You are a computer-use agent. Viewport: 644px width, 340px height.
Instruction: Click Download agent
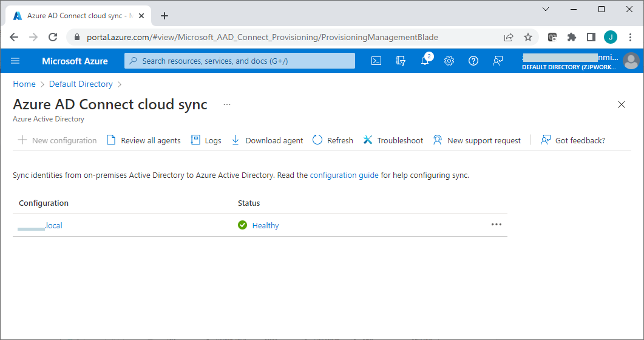[267, 140]
